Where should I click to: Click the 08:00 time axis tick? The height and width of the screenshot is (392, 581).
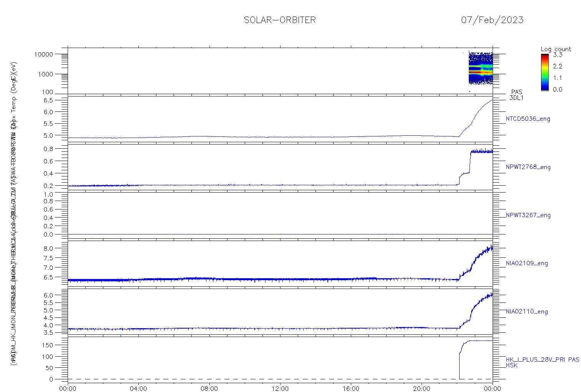pos(209,389)
